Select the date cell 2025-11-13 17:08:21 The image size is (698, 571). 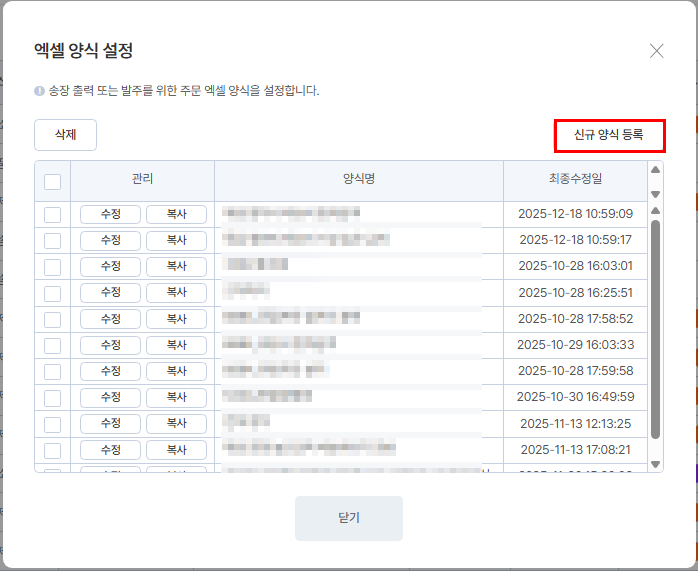575,450
